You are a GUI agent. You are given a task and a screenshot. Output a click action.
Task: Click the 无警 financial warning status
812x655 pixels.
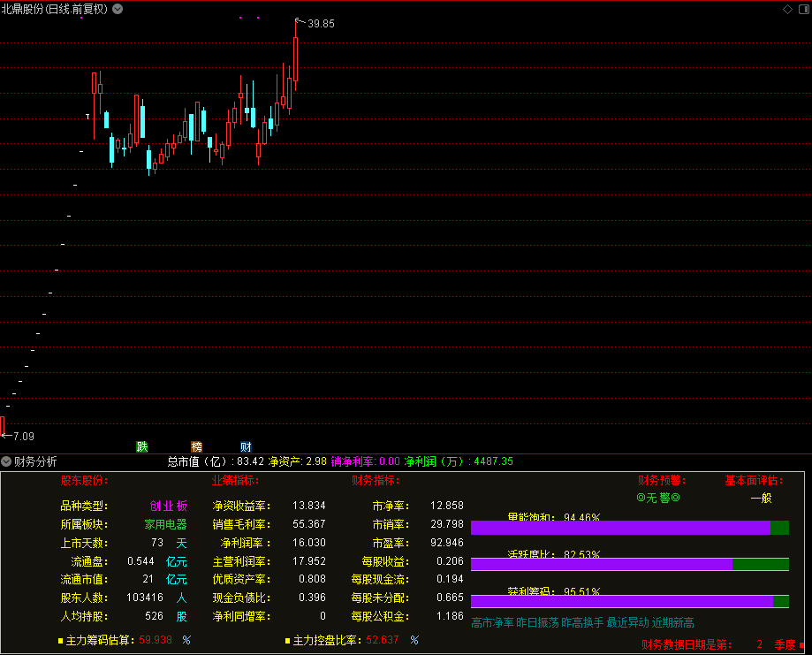point(658,498)
